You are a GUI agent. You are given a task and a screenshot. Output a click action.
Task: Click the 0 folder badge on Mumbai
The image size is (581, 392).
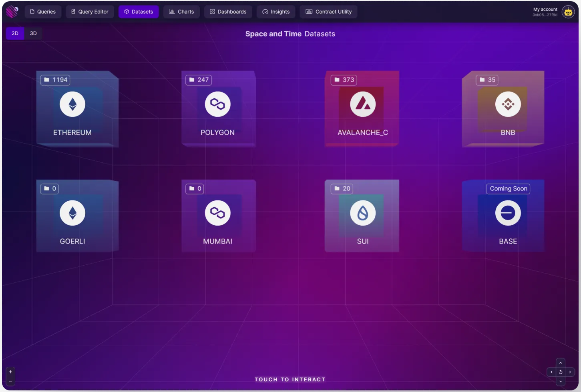195,188
